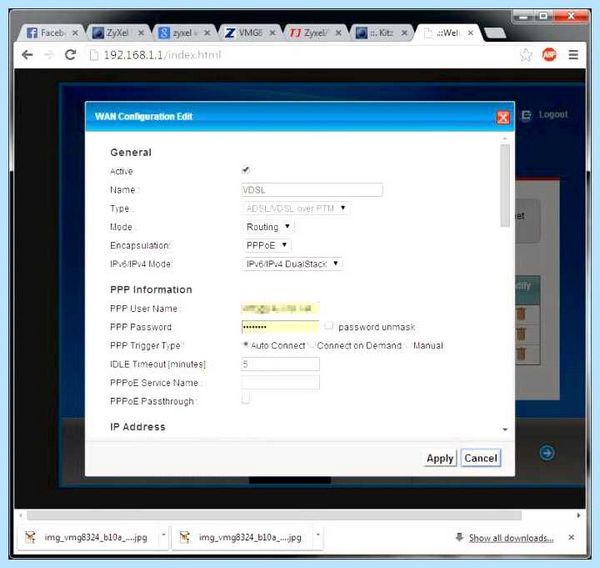Click the second downloaded jpg file icon
This screenshot has height=568, width=600.
[185, 537]
